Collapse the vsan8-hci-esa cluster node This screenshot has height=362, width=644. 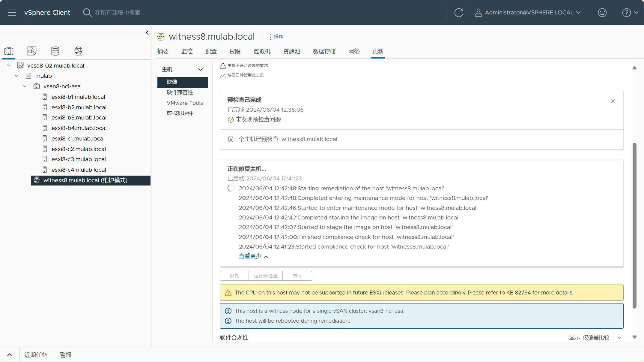[x=25, y=86]
